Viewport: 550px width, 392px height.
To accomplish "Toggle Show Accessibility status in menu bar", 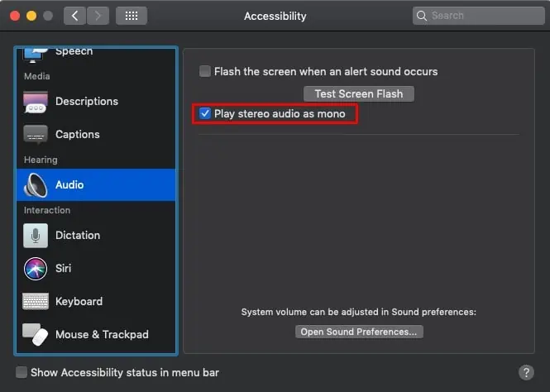I will click(x=22, y=373).
